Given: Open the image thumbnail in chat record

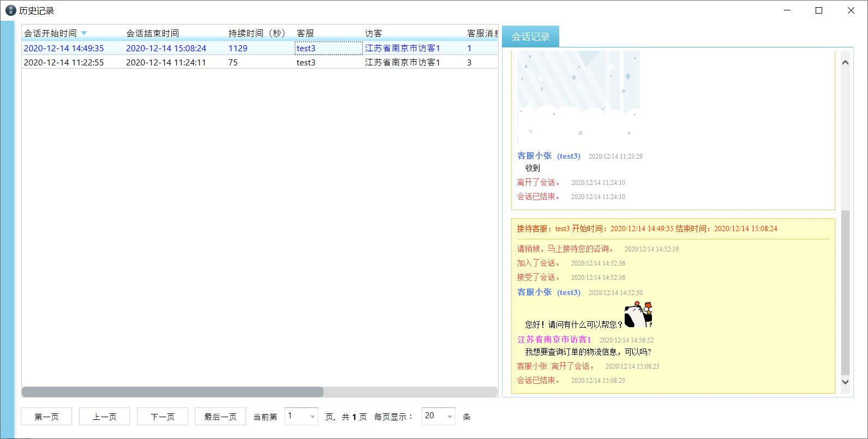Looking at the screenshot, I should click(x=578, y=98).
